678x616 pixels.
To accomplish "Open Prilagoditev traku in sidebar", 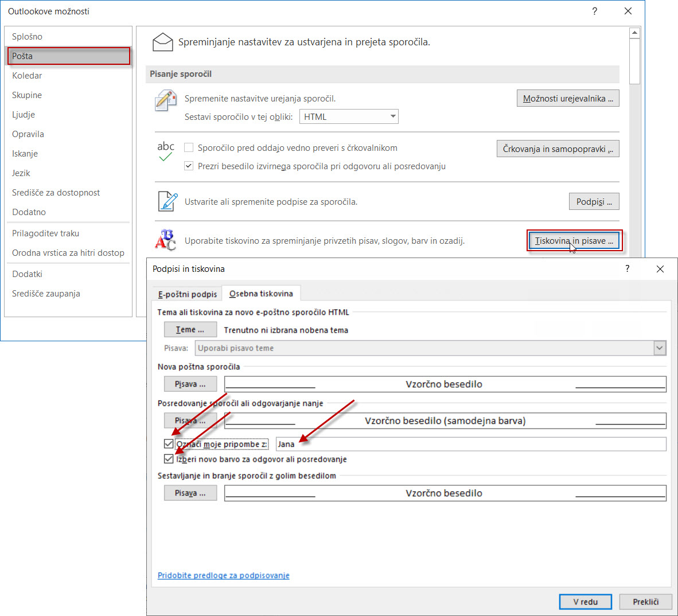I will pyautogui.click(x=68, y=233).
